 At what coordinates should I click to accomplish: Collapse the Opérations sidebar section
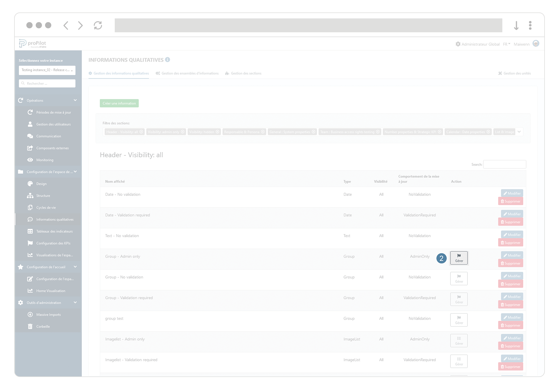point(75,100)
